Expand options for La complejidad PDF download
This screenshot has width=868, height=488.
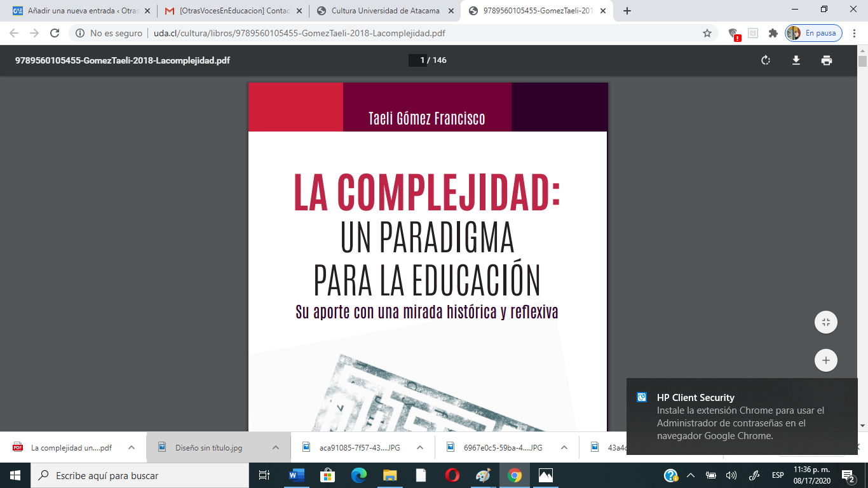click(x=132, y=447)
